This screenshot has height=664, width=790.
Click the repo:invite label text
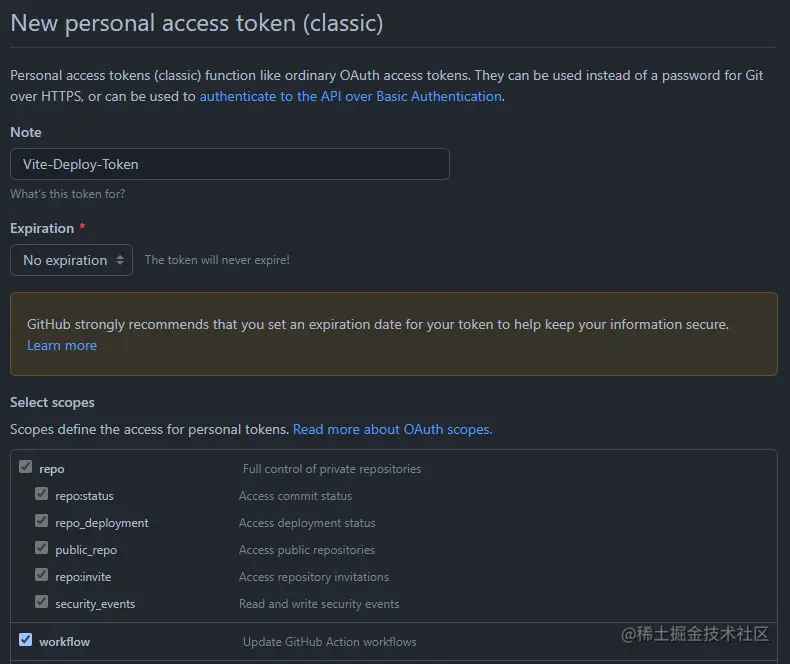point(83,577)
